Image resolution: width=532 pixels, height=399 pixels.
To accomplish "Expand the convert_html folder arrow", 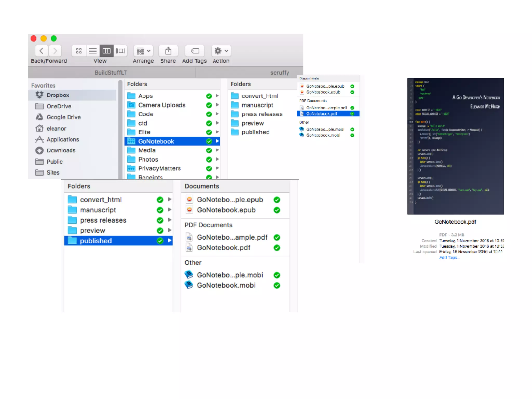I will click(x=170, y=199).
